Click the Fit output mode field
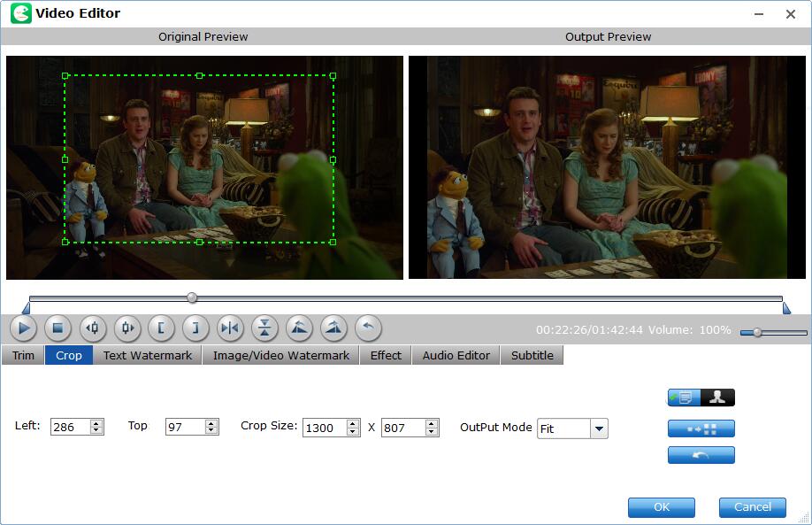Image resolution: width=812 pixels, height=525 pixels. [564, 428]
